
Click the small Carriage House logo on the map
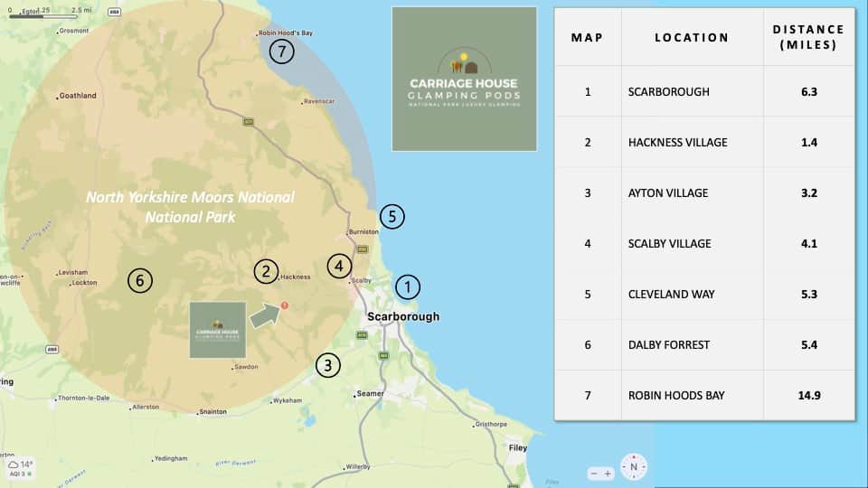click(218, 330)
